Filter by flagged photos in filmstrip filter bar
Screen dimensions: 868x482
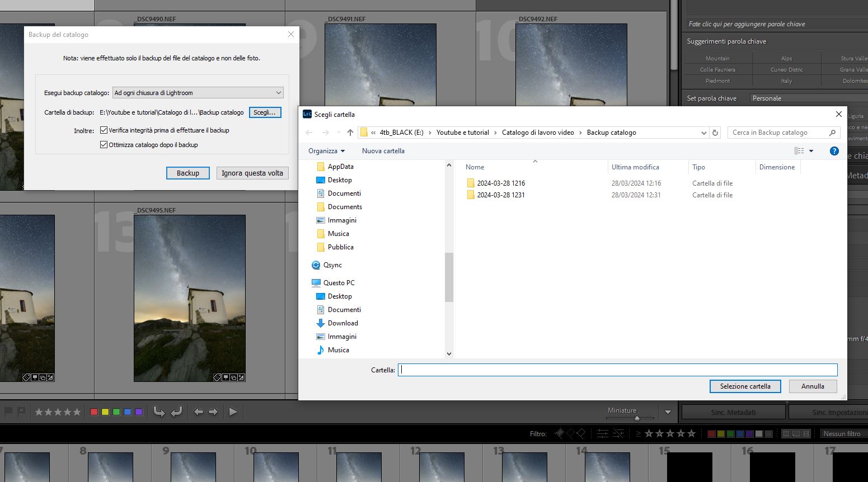[x=559, y=433]
